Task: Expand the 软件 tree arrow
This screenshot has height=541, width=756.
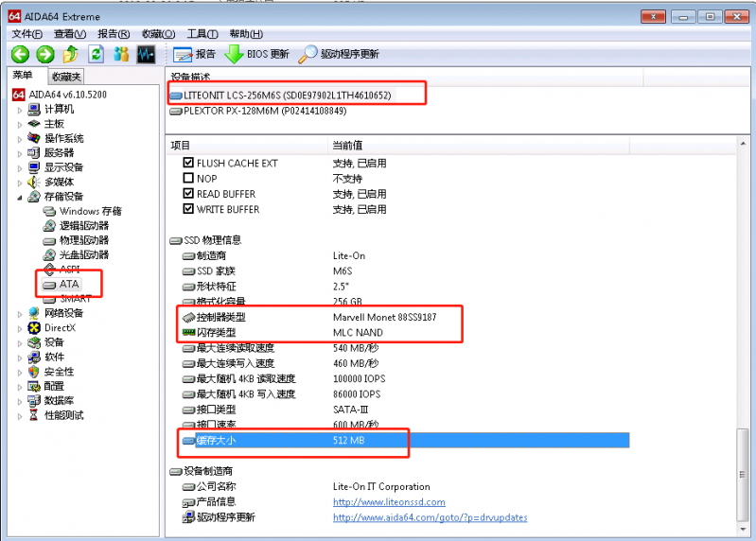Action: click(20, 358)
